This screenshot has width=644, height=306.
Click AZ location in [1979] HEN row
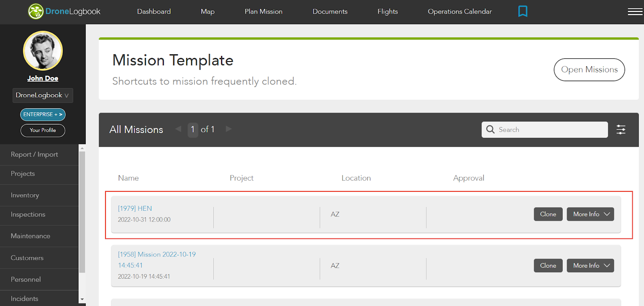(x=335, y=214)
